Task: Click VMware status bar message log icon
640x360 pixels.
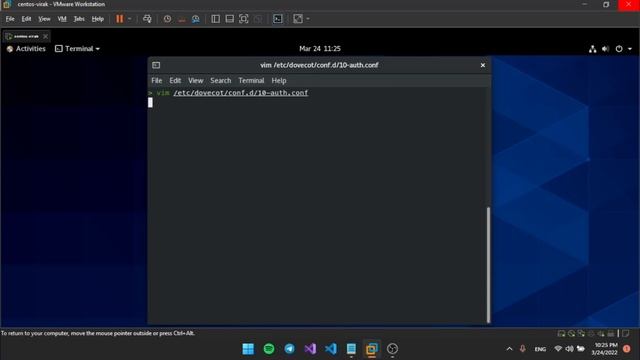Action: [626, 333]
